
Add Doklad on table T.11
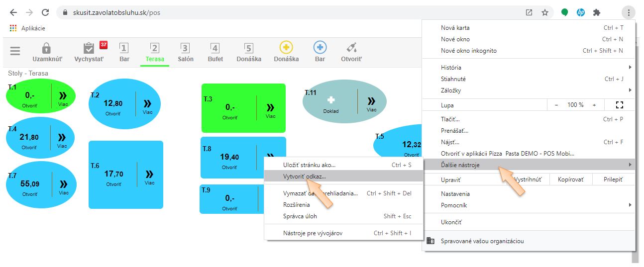(x=331, y=103)
